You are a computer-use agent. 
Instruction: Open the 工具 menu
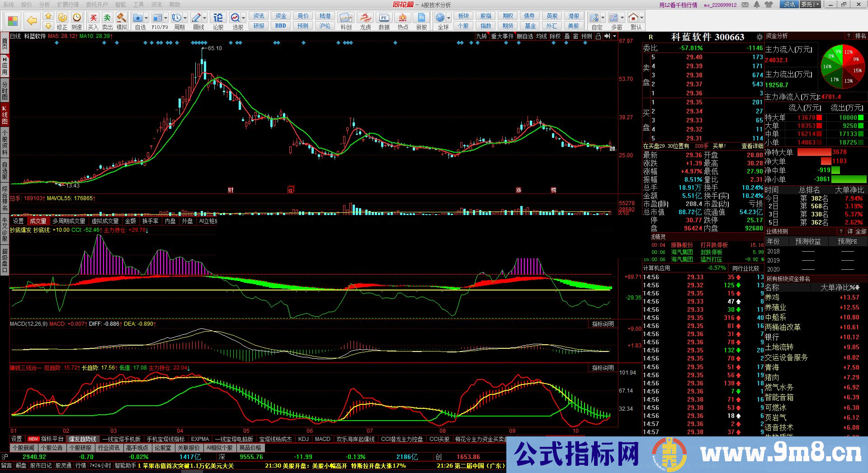(138, 5)
